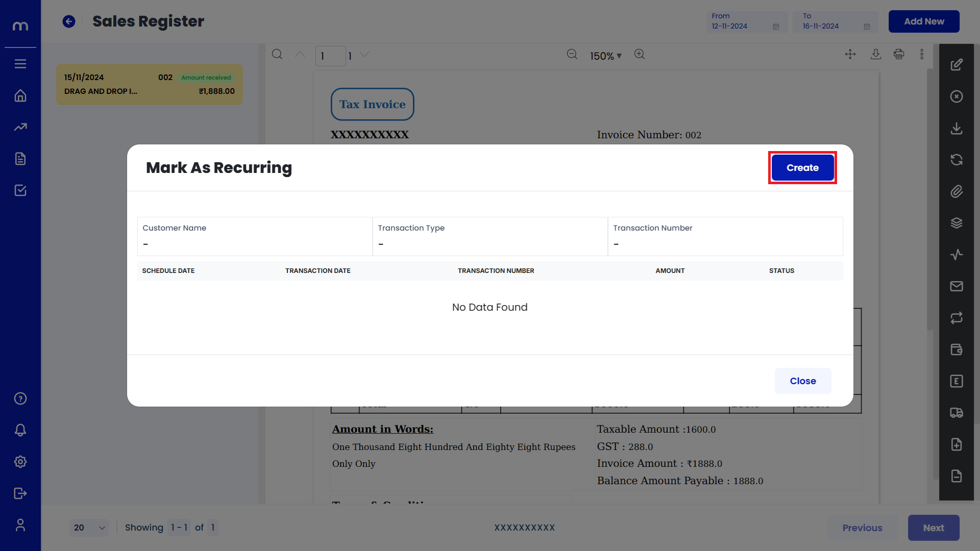
Task: Select the invoice 002 DRAG AND DROP card
Action: click(150, 84)
